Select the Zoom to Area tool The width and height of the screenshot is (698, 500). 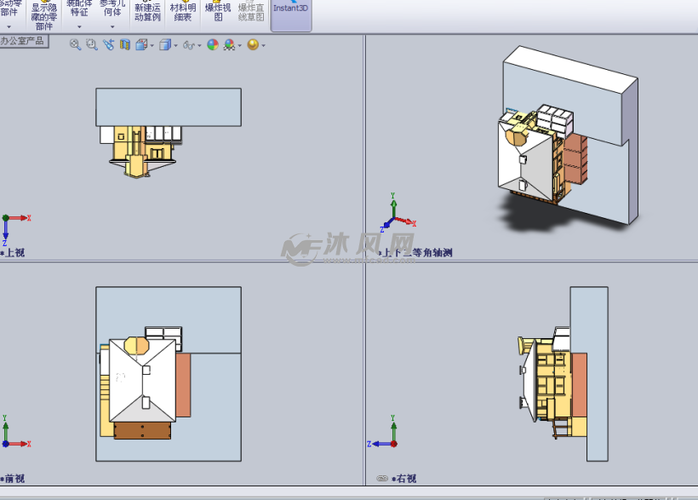coord(92,45)
